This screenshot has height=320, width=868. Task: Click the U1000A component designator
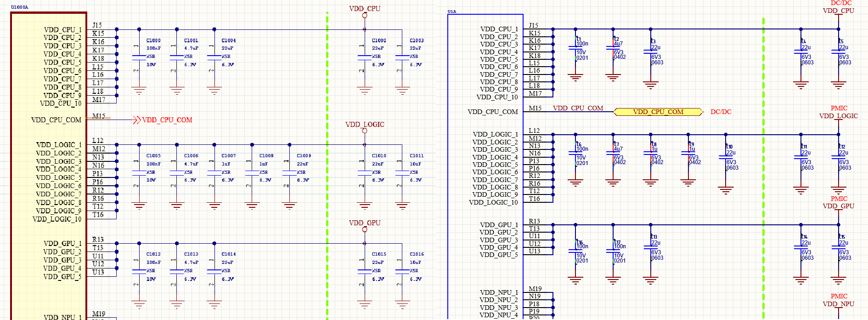20,7
